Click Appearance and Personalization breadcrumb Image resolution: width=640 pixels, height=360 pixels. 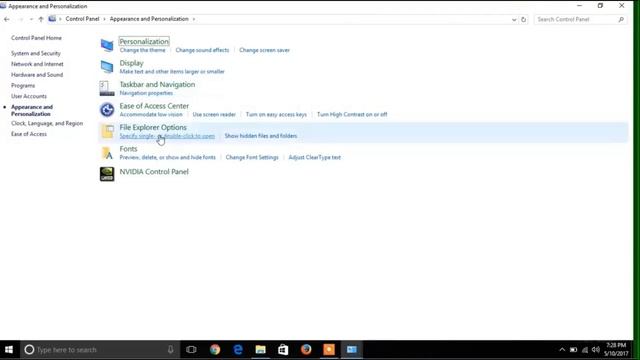pyautogui.click(x=149, y=19)
